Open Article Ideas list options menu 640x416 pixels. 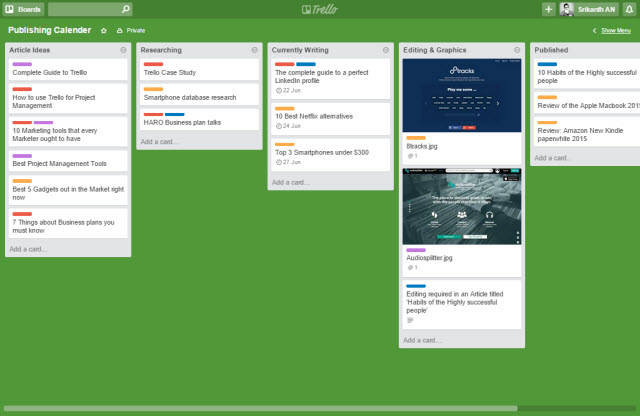[x=123, y=50]
